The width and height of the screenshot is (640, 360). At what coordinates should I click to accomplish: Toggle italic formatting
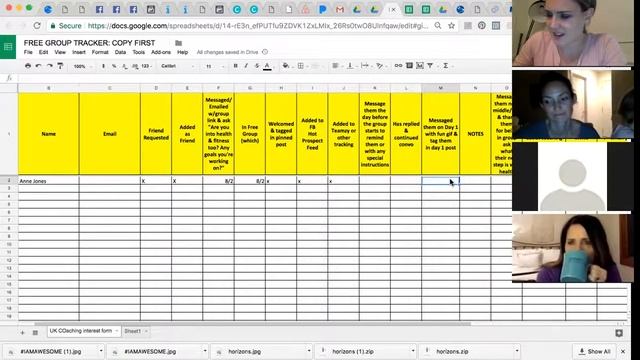pos(246,66)
